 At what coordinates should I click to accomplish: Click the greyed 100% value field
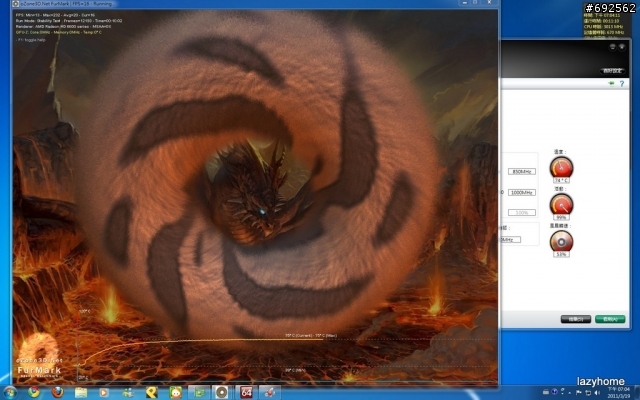pyautogui.click(x=522, y=213)
